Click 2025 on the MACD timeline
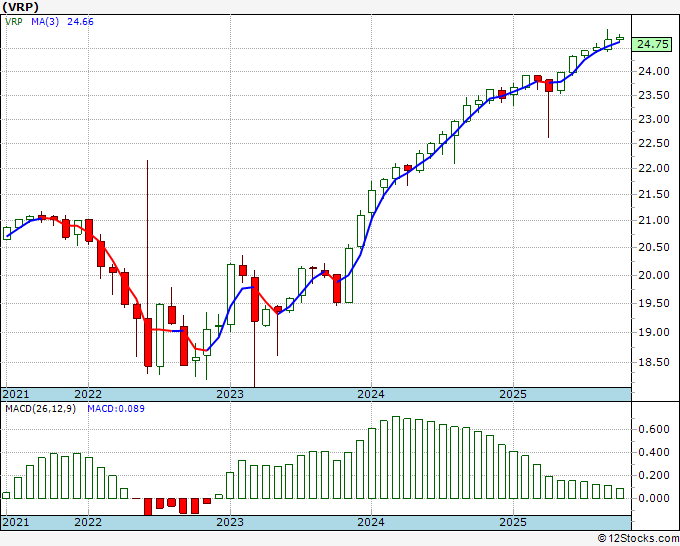 [x=513, y=522]
